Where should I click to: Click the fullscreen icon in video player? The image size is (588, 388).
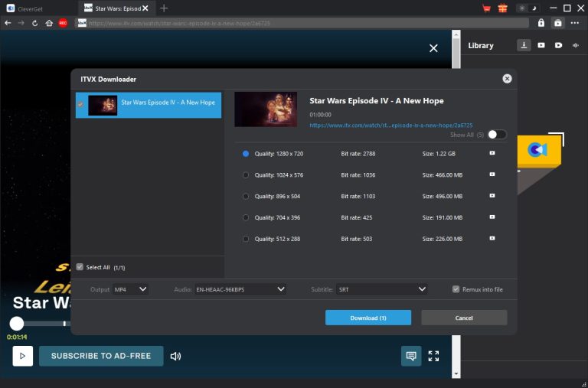[433, 356]
